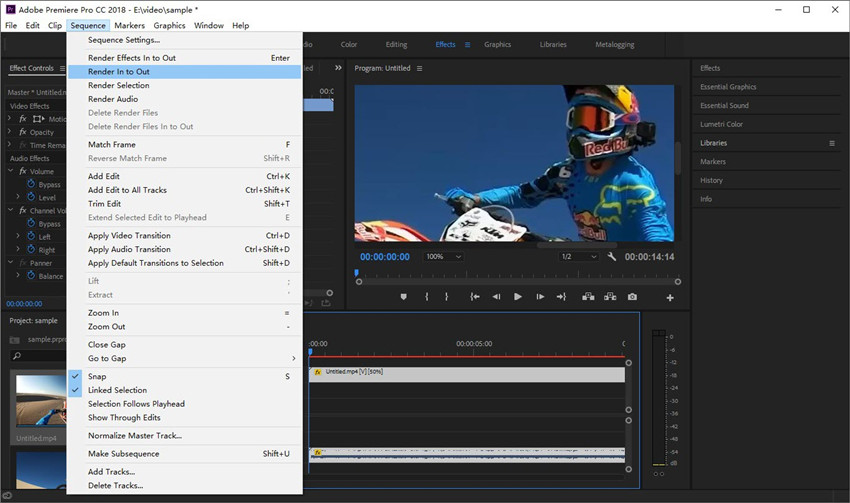The width and height of the screenshot is (850, 503).
Task: Open the 100% zoom level dropdown
Action: click(x=445, y=257)
